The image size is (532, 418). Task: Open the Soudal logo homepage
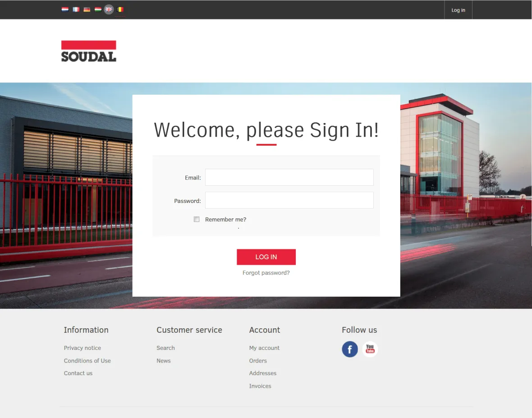88,51
